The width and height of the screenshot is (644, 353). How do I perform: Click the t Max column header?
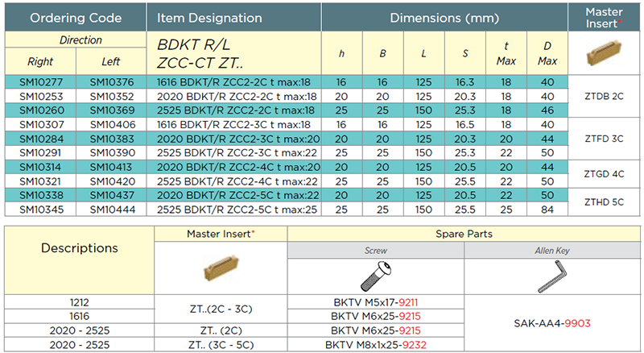[506, 53]
